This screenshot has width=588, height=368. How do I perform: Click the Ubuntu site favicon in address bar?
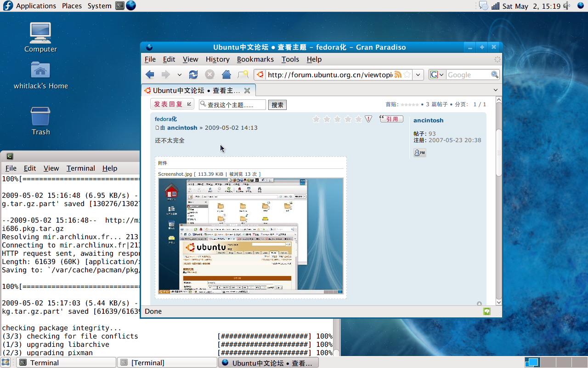260,75
